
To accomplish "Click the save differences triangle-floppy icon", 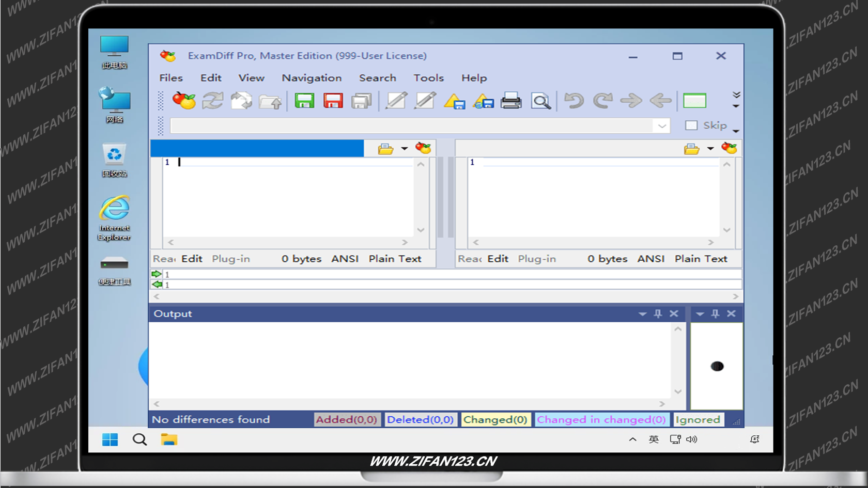I will 455,101.
